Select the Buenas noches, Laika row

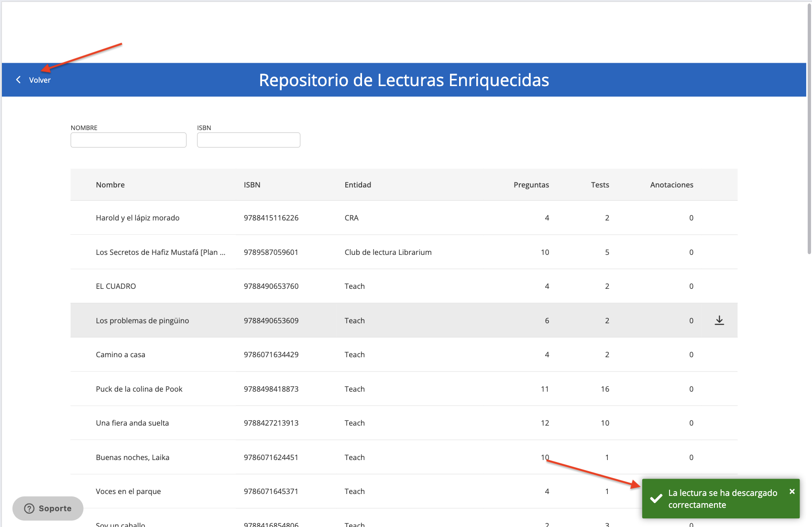pyautogui.click(x=404, y=457)
